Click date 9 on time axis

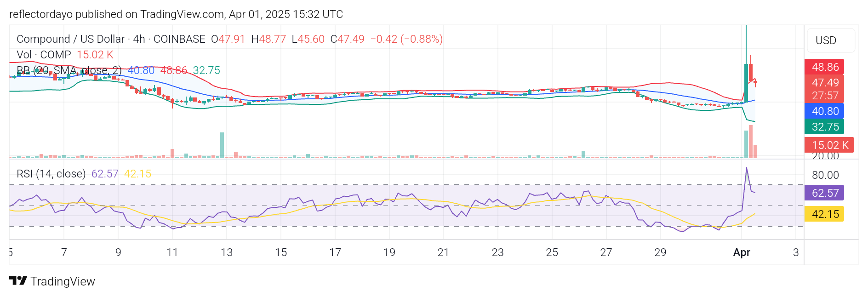118,252
